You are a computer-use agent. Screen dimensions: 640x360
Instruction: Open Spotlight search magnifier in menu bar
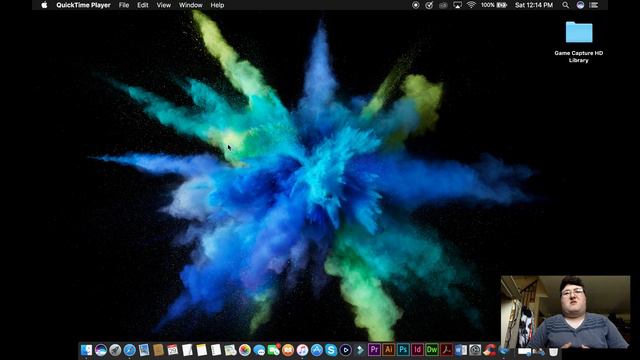565,5
